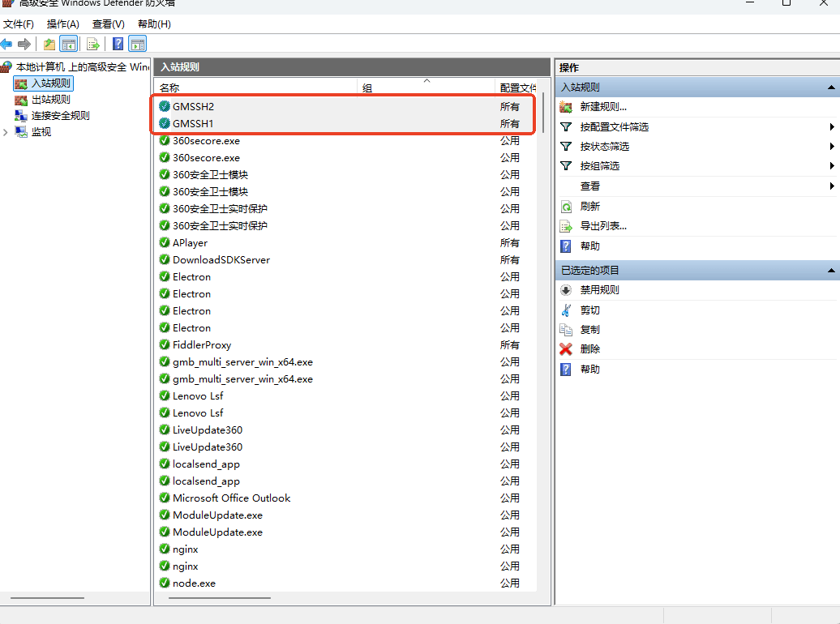Toggle the action pane toolbar icon

138,44
